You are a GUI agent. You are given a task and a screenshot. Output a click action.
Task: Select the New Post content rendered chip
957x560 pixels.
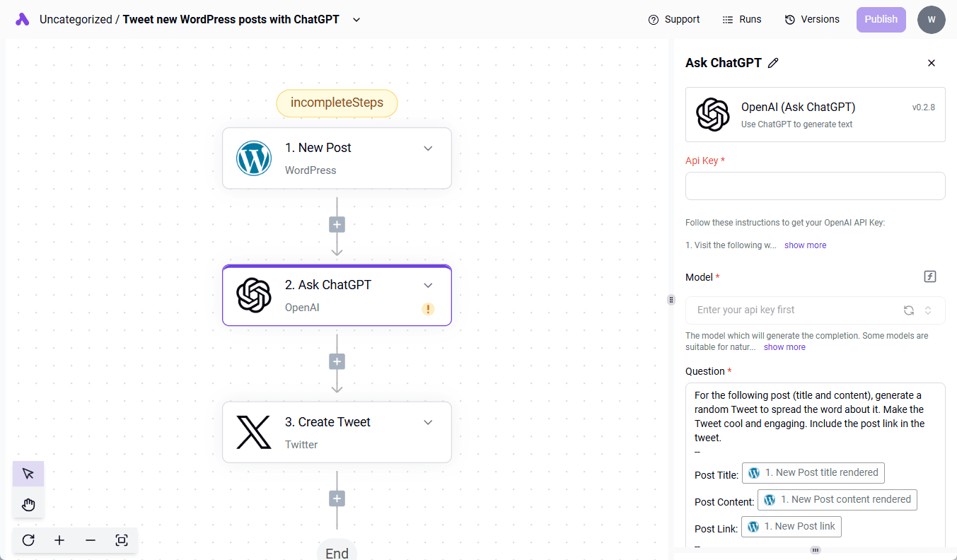point(837,500)
